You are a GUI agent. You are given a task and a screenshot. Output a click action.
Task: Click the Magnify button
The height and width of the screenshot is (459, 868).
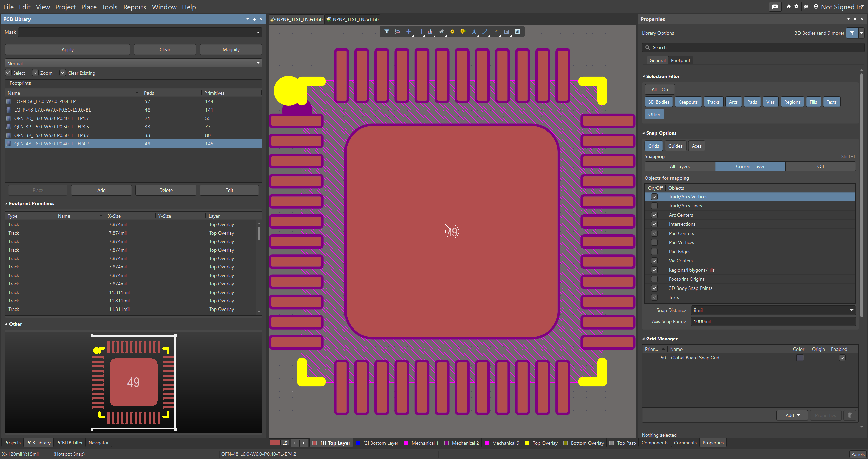[231, 49]
